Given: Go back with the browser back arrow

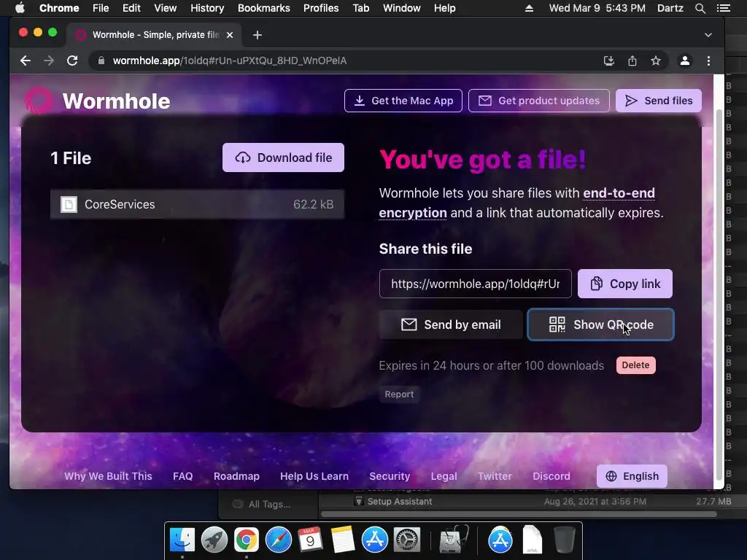Looking at the screenshot, I should pos(26,61).
